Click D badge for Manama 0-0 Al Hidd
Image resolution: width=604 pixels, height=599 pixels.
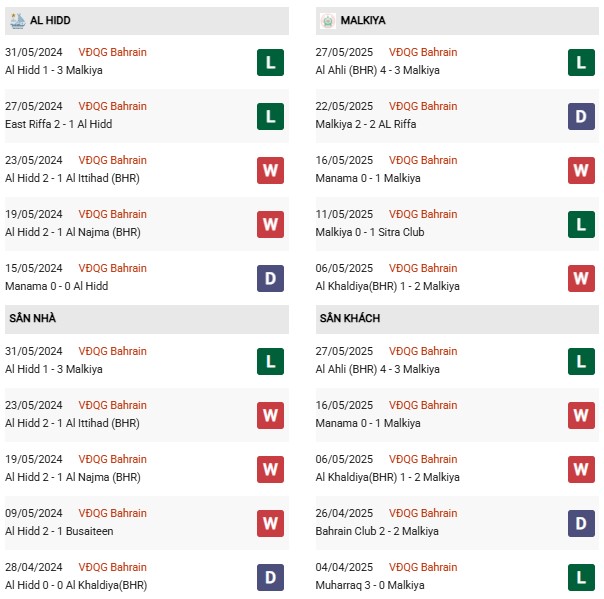270,278
